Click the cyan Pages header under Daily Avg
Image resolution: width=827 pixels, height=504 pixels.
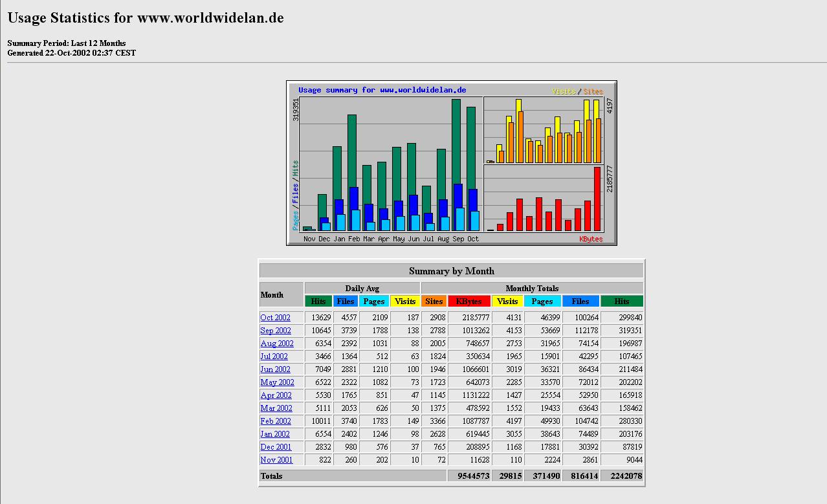pos(373,301)
